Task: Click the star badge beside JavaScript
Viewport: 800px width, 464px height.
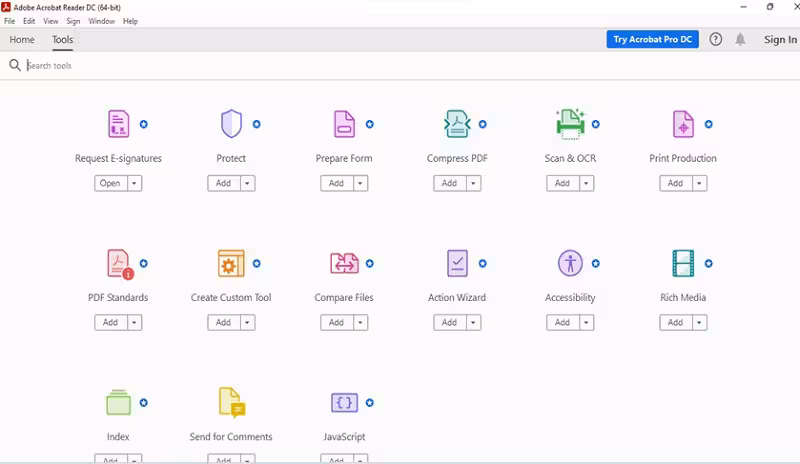Action: click(370, 403)
